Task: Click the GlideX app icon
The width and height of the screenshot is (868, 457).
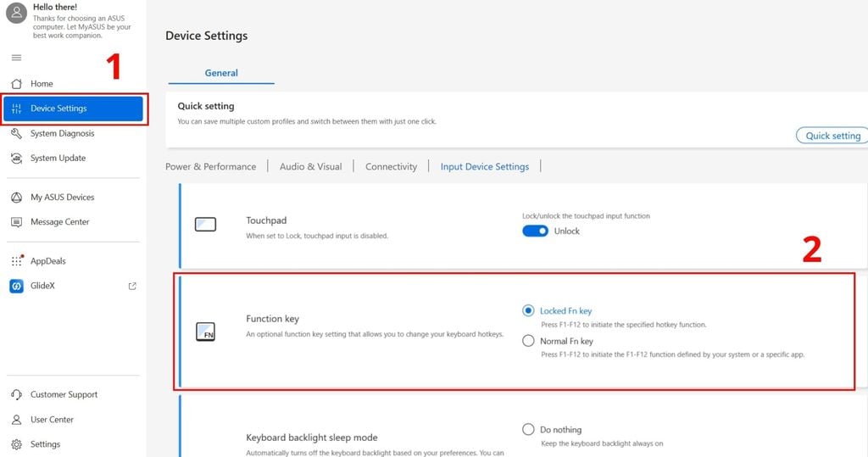Action: [16, 287]
